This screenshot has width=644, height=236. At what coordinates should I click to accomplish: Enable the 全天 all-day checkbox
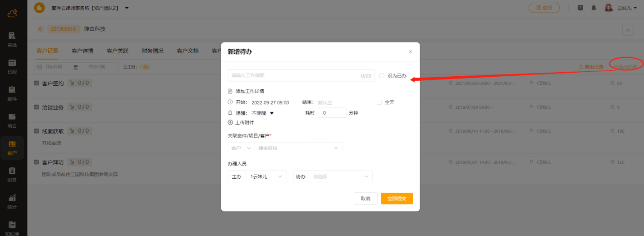[379, 102]
